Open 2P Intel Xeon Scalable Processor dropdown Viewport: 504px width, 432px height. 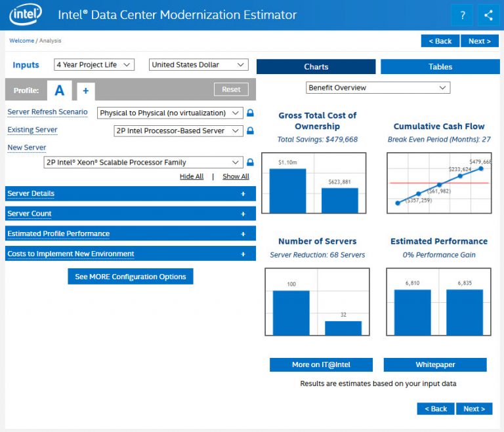143,162
